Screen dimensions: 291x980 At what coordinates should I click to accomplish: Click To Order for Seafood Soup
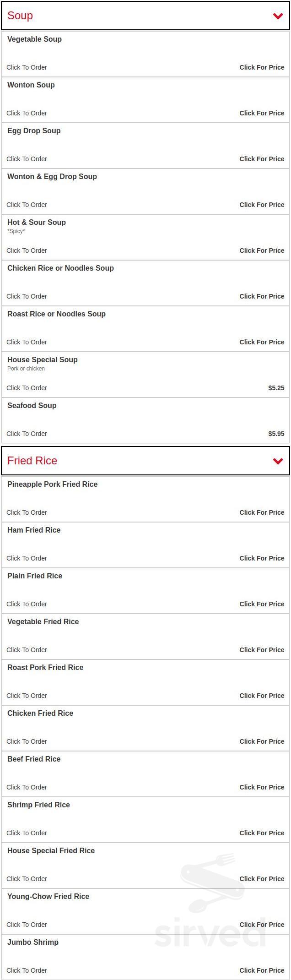(27, 434)
